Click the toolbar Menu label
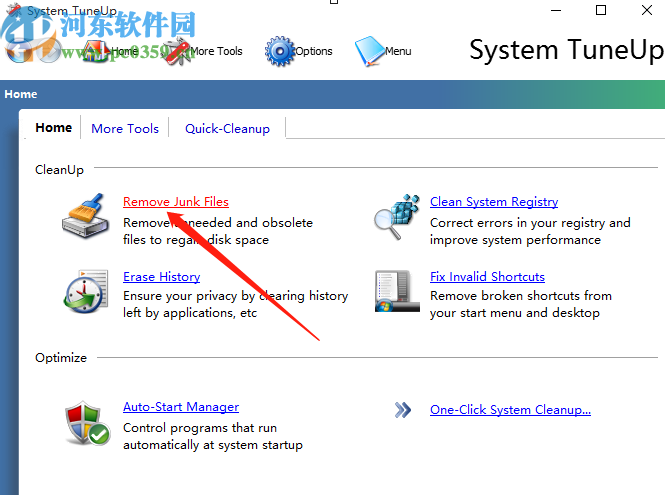 tap(398, 51)
